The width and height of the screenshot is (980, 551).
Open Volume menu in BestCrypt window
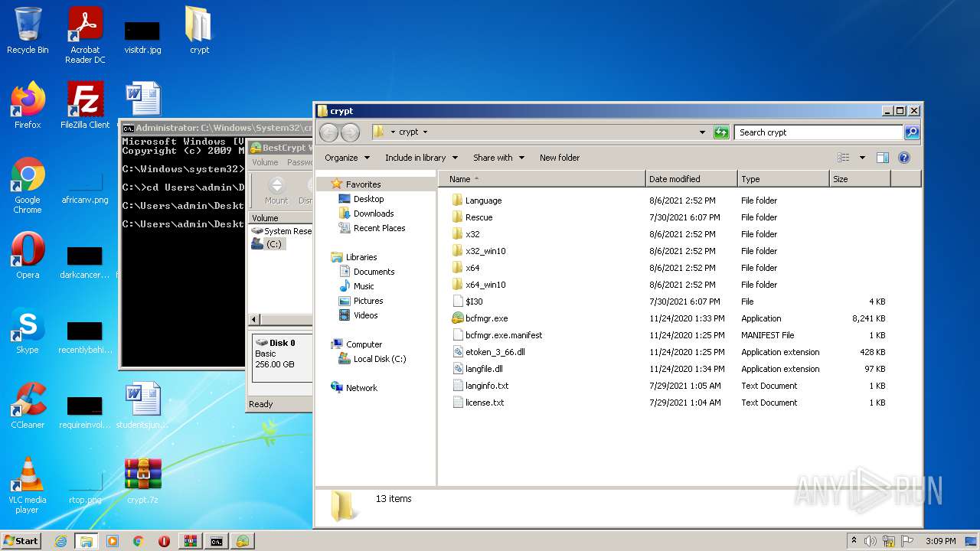[x=266, y=162]
